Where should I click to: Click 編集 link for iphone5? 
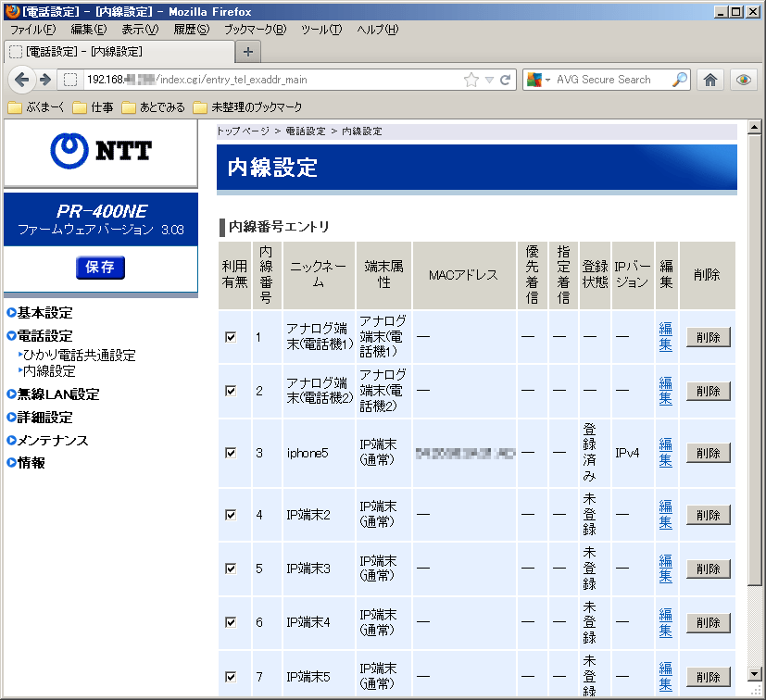click(665, 453)
